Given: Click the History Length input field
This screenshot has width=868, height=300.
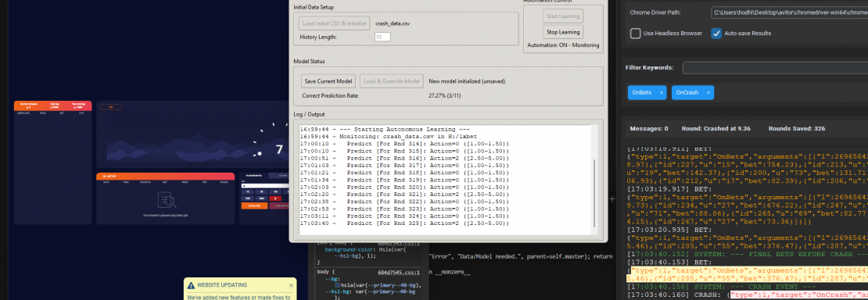Looking at the screenshot, I should (382, 37).
